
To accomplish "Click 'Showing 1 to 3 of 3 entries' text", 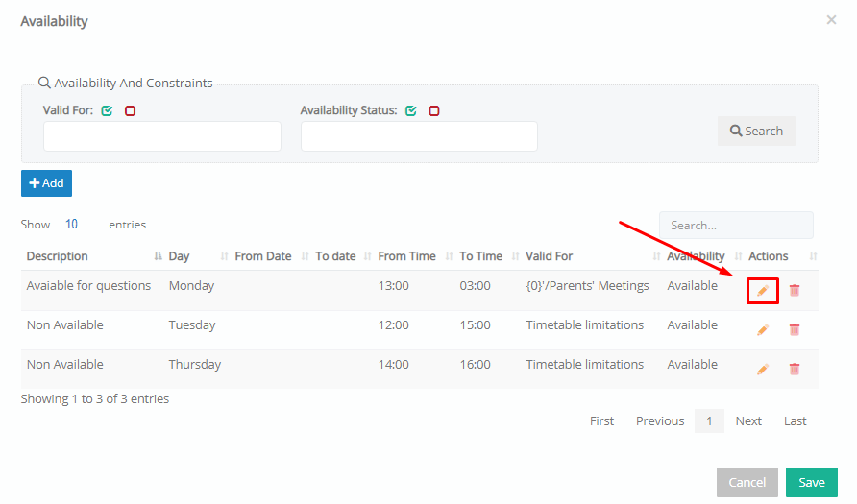I will click(x=95, y=399).
